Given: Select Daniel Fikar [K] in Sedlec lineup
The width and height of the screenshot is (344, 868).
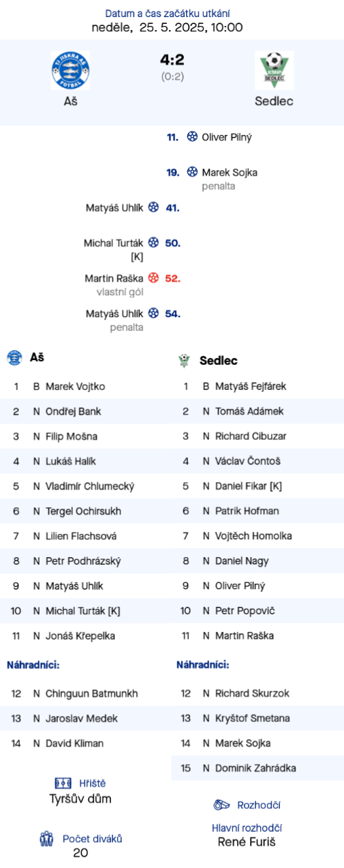Looking at the screenshot, I should point(249,486).
